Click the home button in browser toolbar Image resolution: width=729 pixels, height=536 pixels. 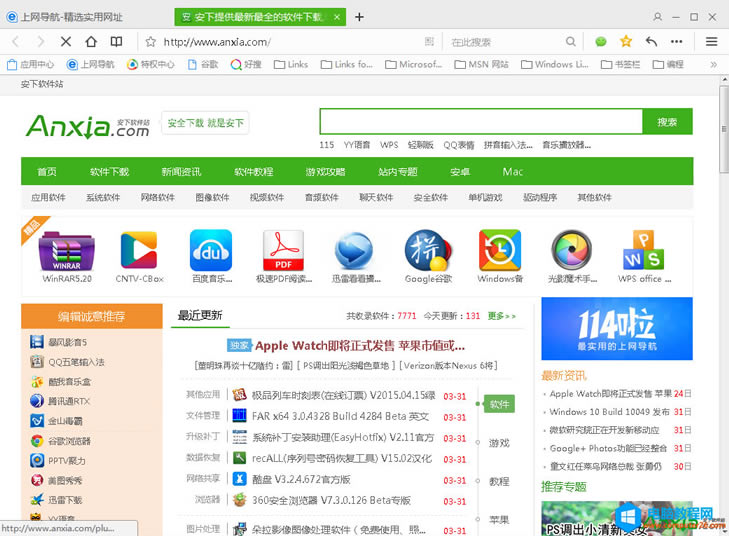(x=91, y=42)
